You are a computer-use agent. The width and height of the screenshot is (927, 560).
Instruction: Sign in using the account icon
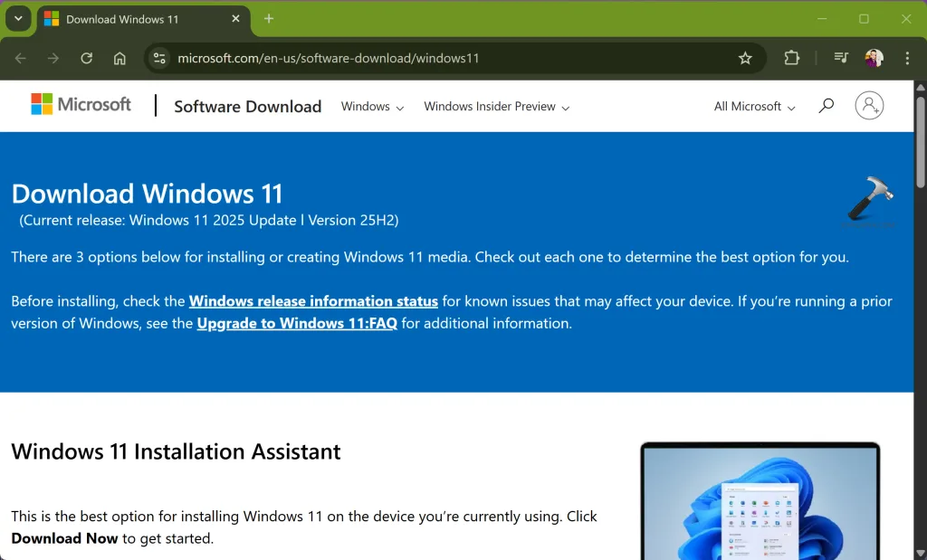pyautogui.click(x=869, y=106)
